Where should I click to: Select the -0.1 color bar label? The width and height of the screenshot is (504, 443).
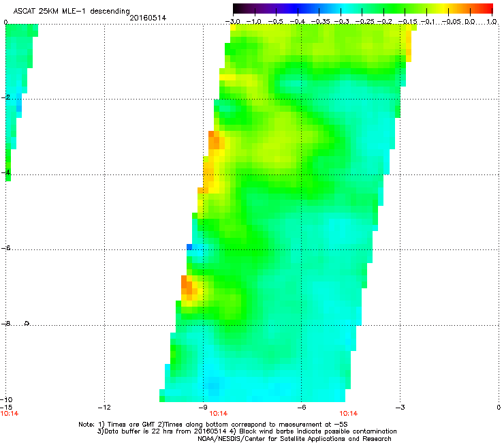(x=428, y=22)
